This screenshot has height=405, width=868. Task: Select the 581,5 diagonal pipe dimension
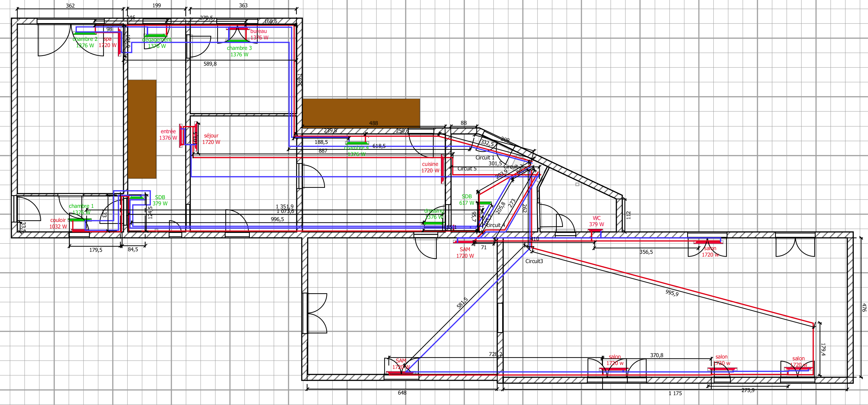click(x=462, y=303)
